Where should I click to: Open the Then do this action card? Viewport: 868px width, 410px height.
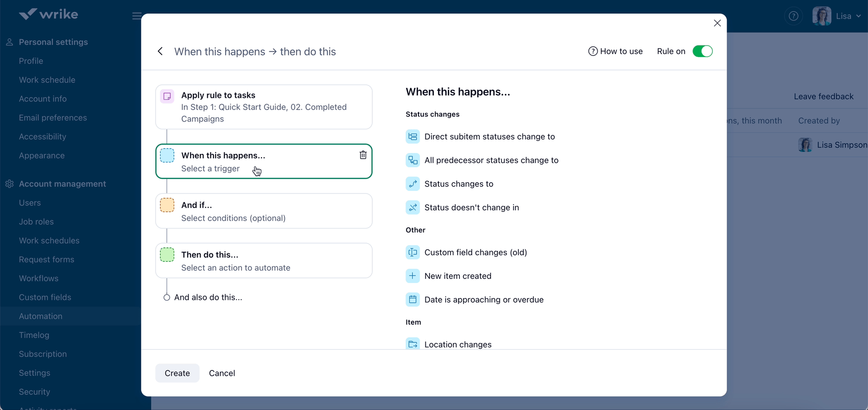pos(264,261)
